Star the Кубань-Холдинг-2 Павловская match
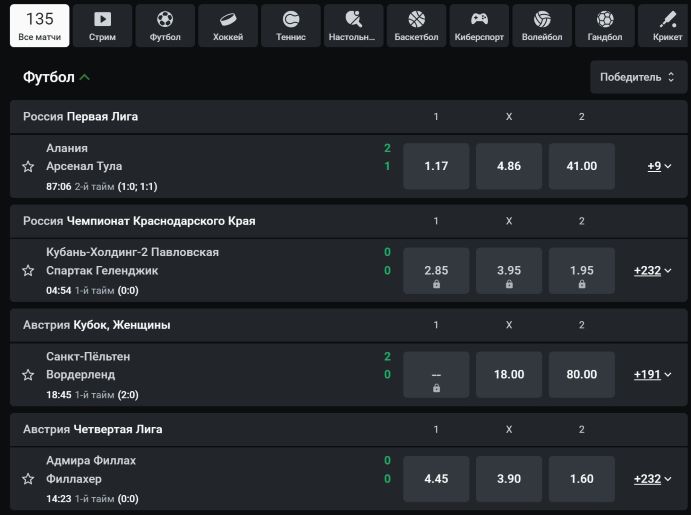The height and width of the screenshot is (515, 691). pyautogui.click(x=28, y=270)
